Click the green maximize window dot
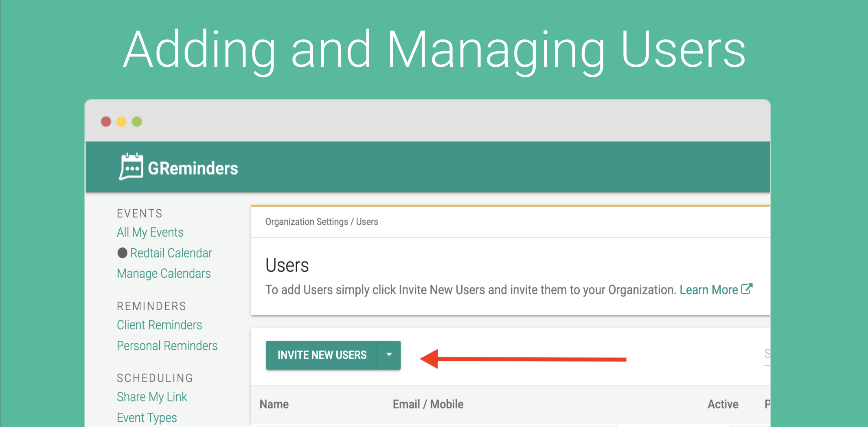Viewport: 868px width, 427px height. pos(137,122)
